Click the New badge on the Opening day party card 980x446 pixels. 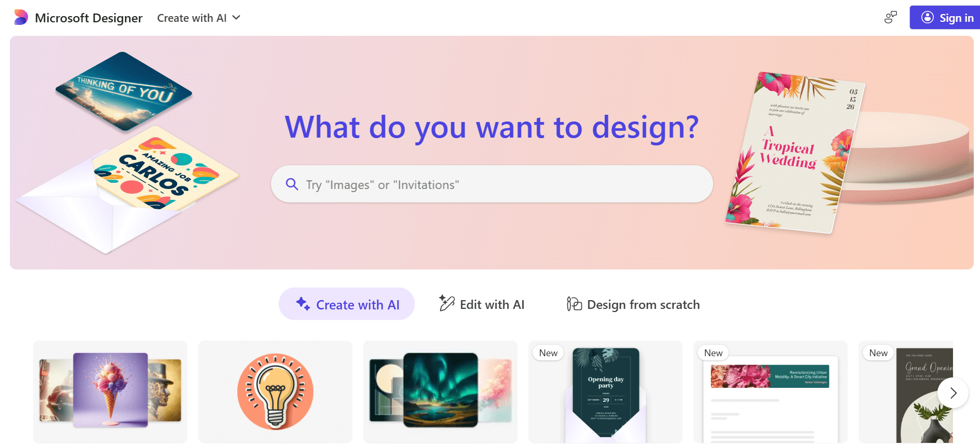(548, 353)
